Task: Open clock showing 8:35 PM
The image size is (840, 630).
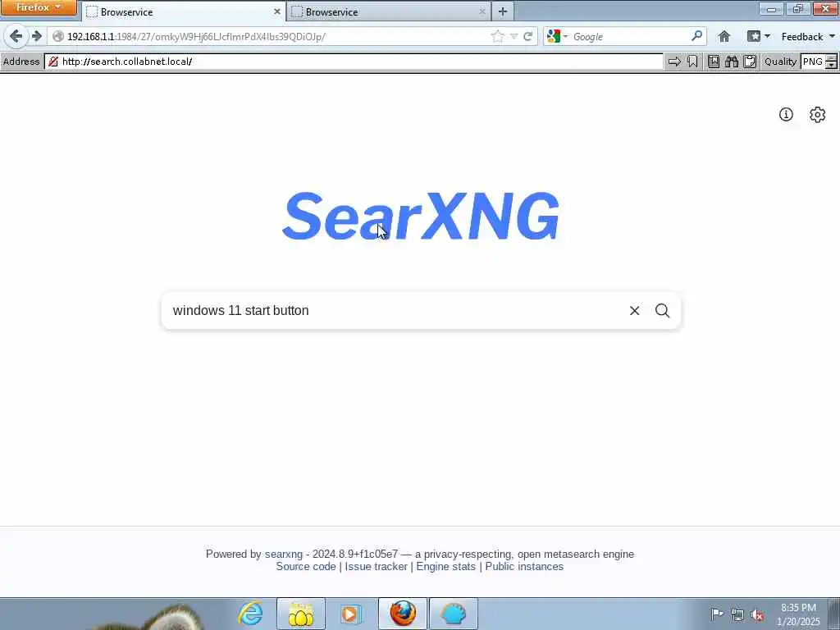Action: coord(798,614)
